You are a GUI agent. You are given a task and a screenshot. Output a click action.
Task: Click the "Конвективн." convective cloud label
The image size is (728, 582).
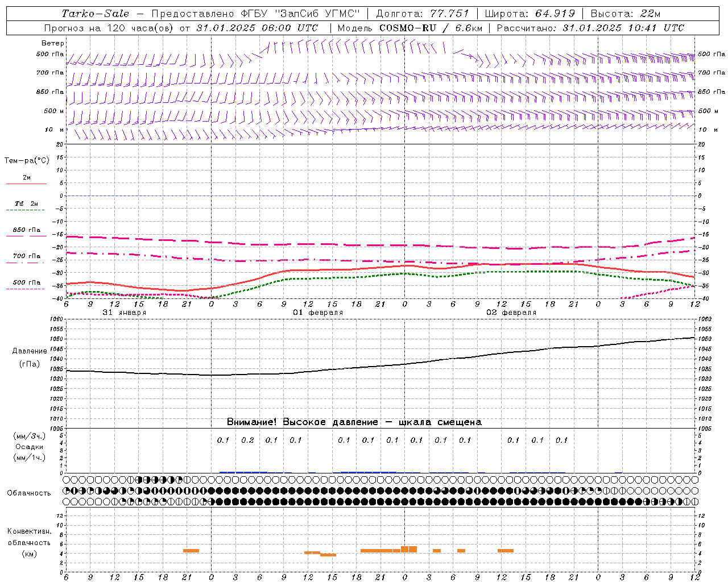pyautogui.click(x=30, y=531)
